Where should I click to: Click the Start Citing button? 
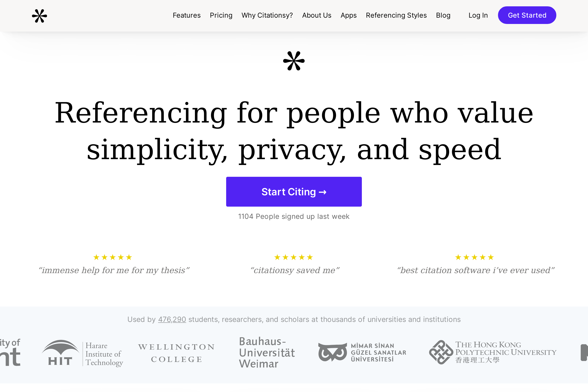click(294, 192)
